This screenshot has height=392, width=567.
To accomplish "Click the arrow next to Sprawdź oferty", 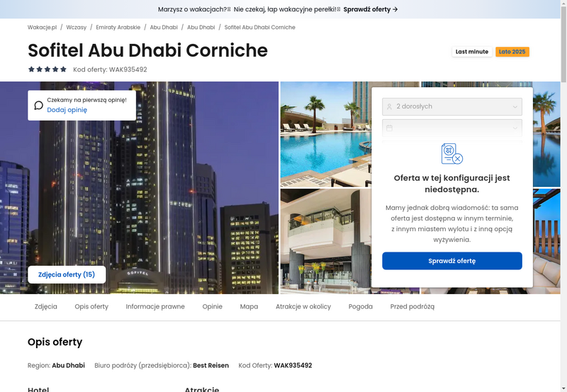I will click(395, 9).
